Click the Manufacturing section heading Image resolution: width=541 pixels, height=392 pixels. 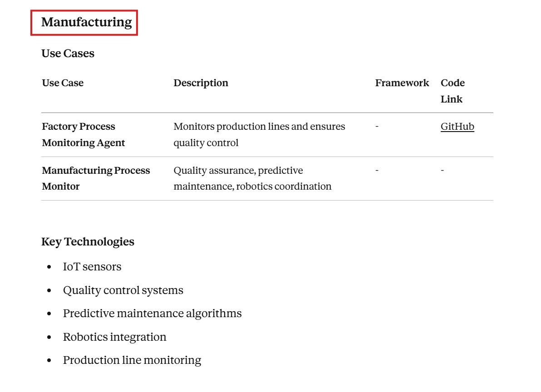coord(86,22)
